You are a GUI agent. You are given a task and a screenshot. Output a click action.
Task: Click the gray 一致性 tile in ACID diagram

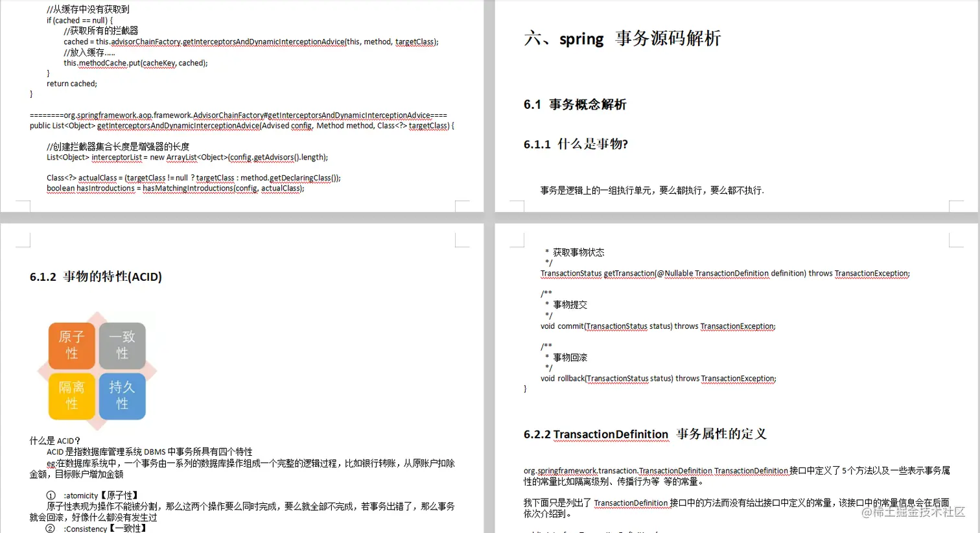[x=122, y=346]
